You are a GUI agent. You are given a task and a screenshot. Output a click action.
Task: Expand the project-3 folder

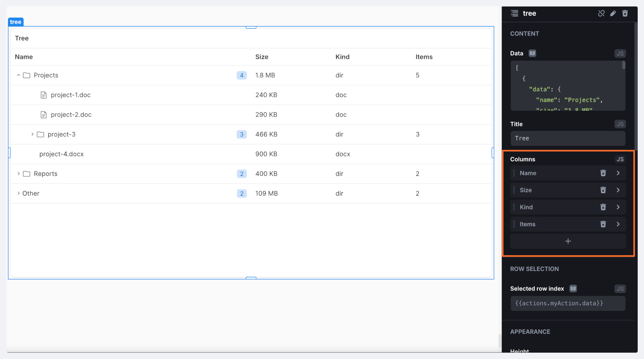[32, 134]
